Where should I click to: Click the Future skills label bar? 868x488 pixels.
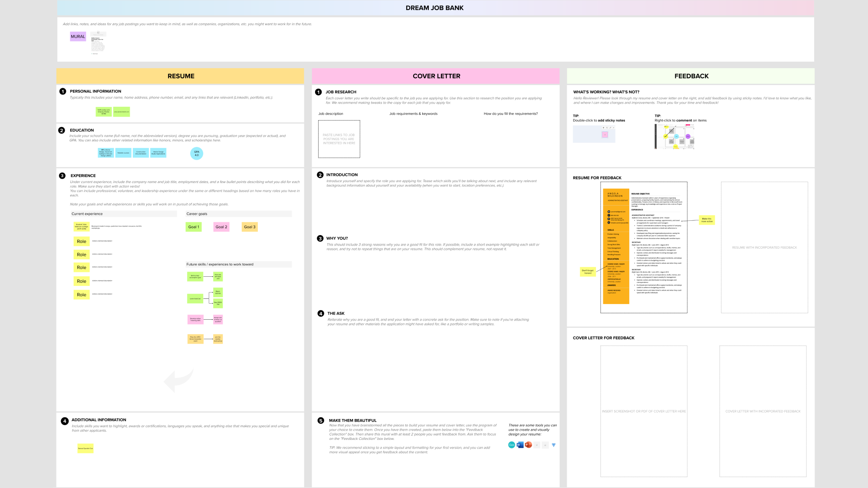[238, 264]
